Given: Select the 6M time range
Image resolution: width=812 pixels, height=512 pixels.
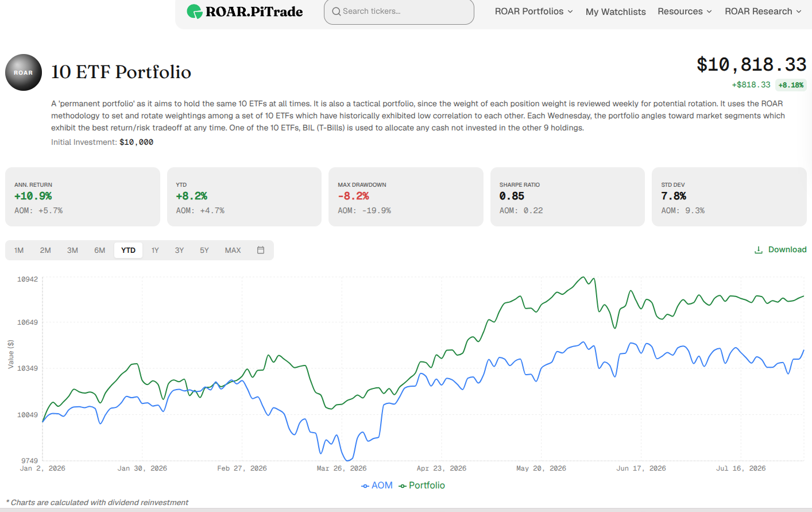Looking at the screenshot, I should click(100, 251).
